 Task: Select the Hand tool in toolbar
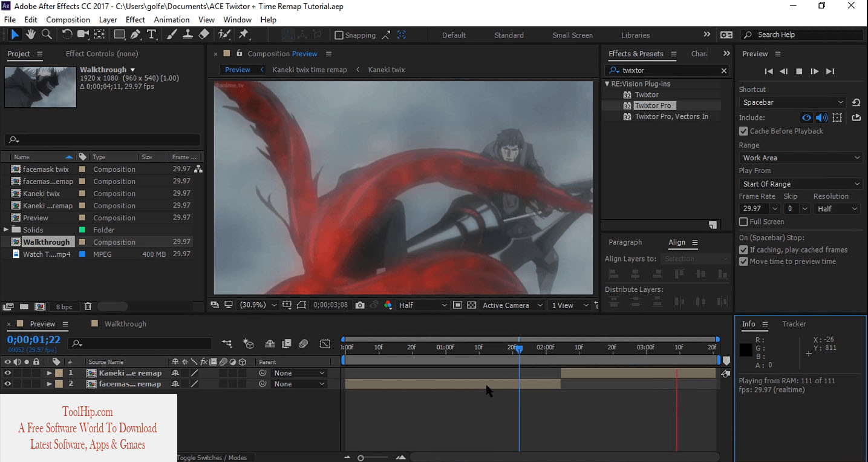click(31, 35)
